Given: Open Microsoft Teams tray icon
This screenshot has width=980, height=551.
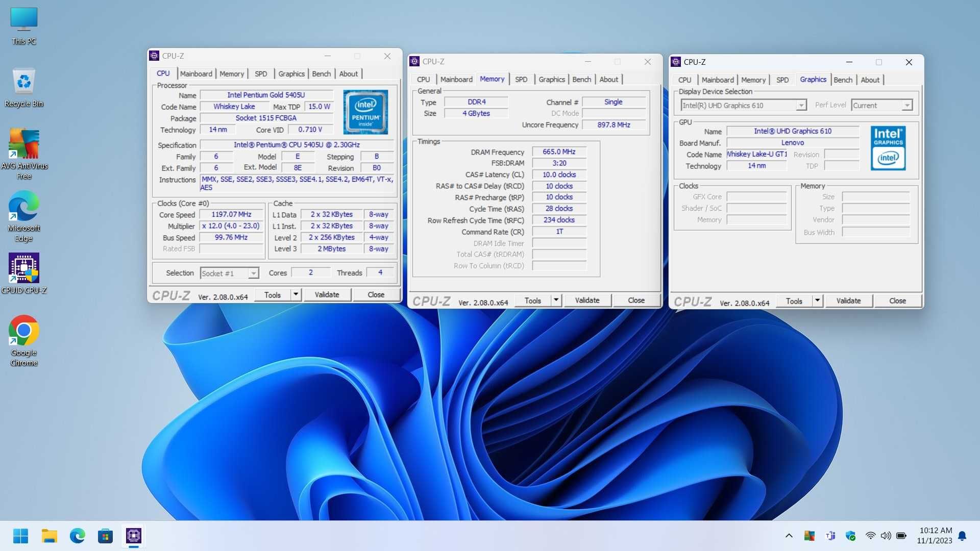Looking at the screenshot, I should coord(830,536).
